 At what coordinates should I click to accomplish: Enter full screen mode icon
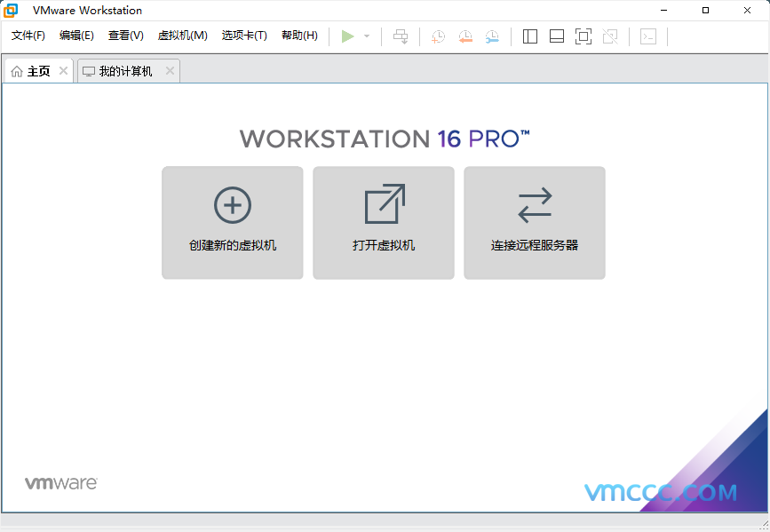click(x=583, y=36)
